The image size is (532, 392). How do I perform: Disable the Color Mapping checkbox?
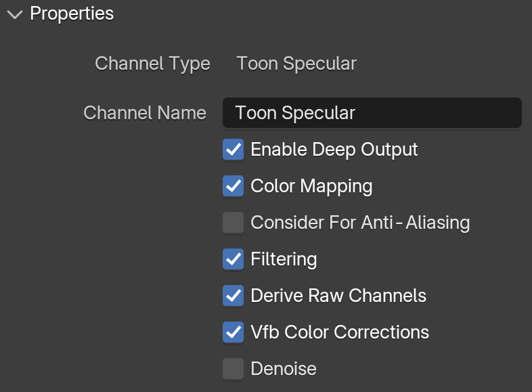[233, 186]
